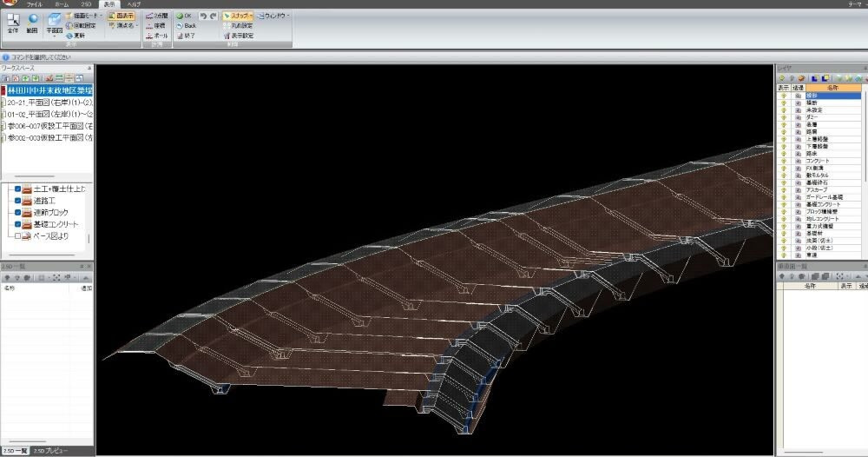Check the ベース図より checkbox
Viewport: 868px width, 457px height.
(17, 236)
